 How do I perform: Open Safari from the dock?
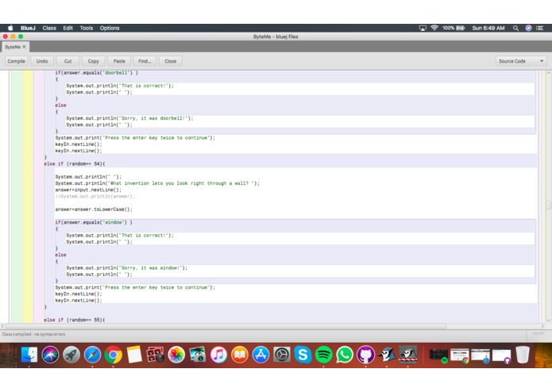(92, 355)
